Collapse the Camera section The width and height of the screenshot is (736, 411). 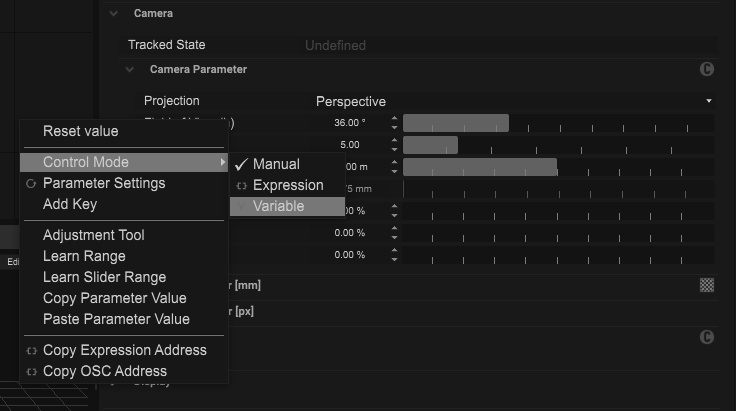click(113, 14)
